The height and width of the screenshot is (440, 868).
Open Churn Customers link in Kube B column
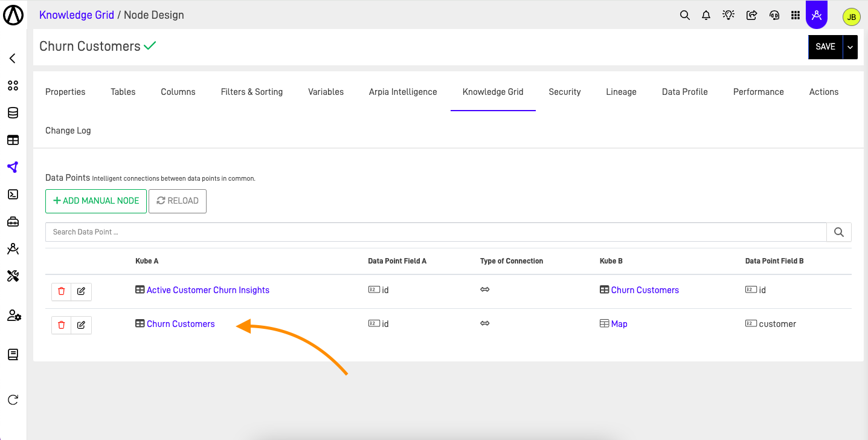point(645,290)
